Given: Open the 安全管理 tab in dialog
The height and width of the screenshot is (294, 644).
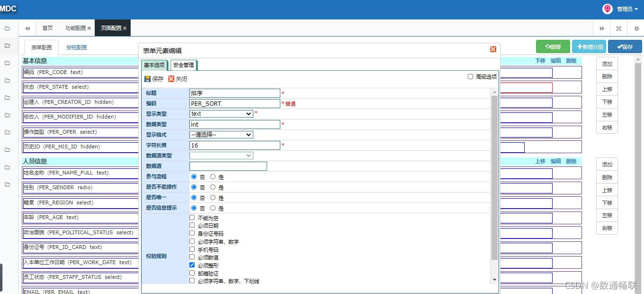Looking at the screenshot, I should tap(183, 65).
